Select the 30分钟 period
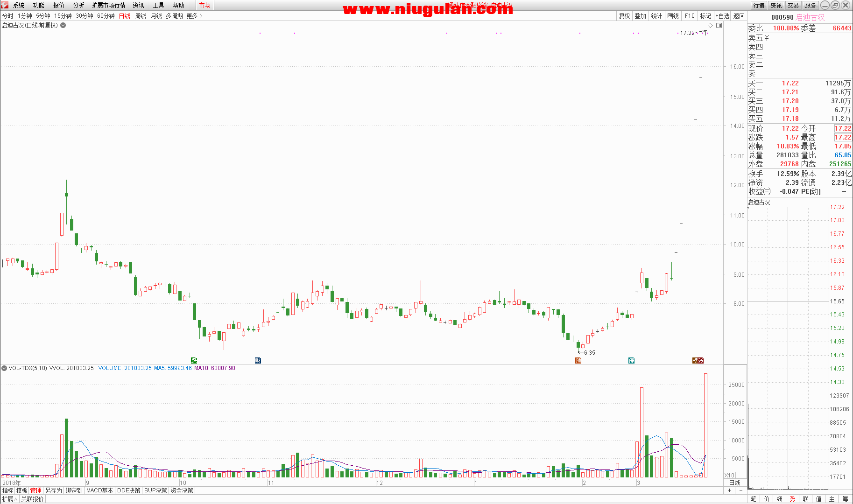The height and width of the screenshot is (504, 853). pos(85,16)
